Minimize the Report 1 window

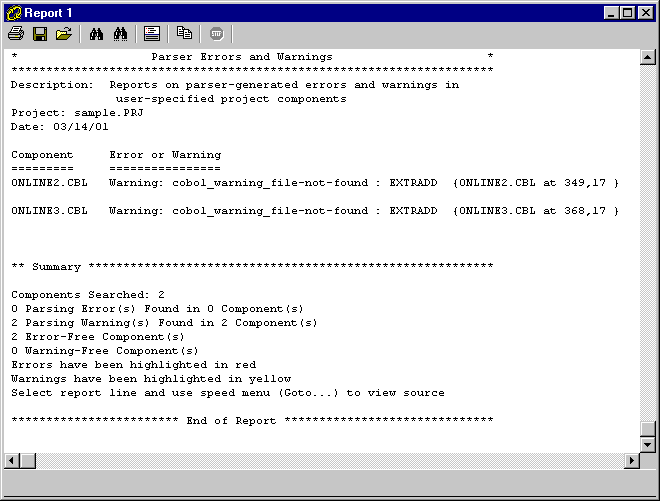pyautogui.click(x=611, y=12)
